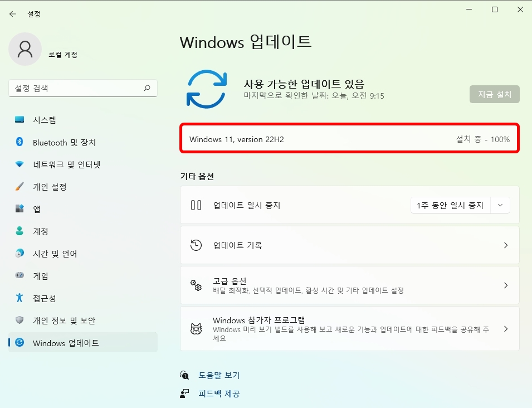Click the 고급 옵션 gears icon
The width and height of the screenshot is (532, 408).
pyautogui.click(x=196, y=285)
